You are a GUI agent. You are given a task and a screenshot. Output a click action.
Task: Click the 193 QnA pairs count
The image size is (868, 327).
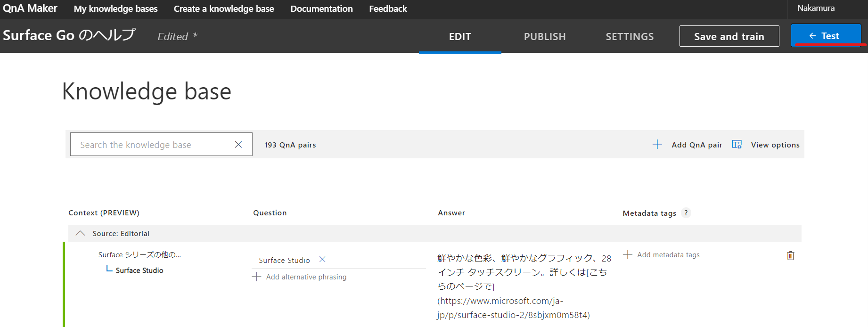point(290,145)
